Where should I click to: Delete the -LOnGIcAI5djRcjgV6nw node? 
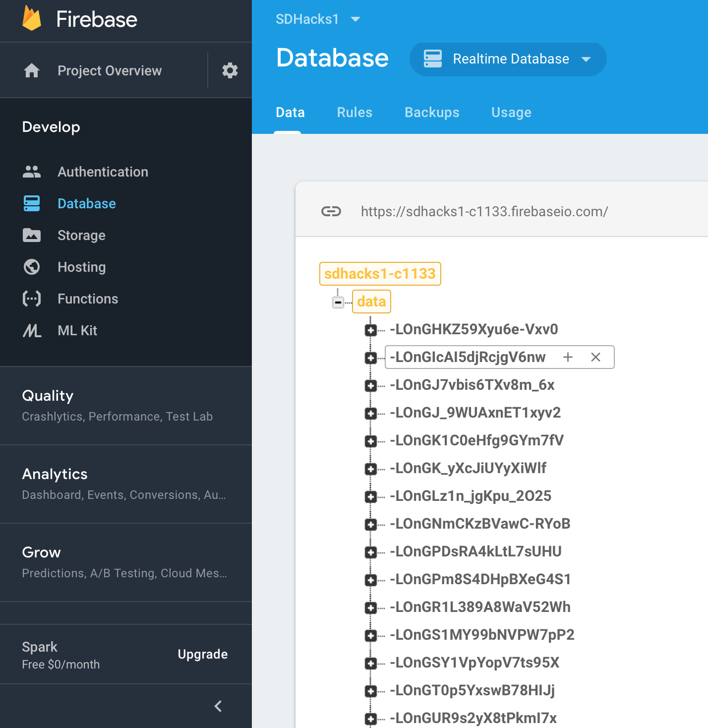point(596,357)
